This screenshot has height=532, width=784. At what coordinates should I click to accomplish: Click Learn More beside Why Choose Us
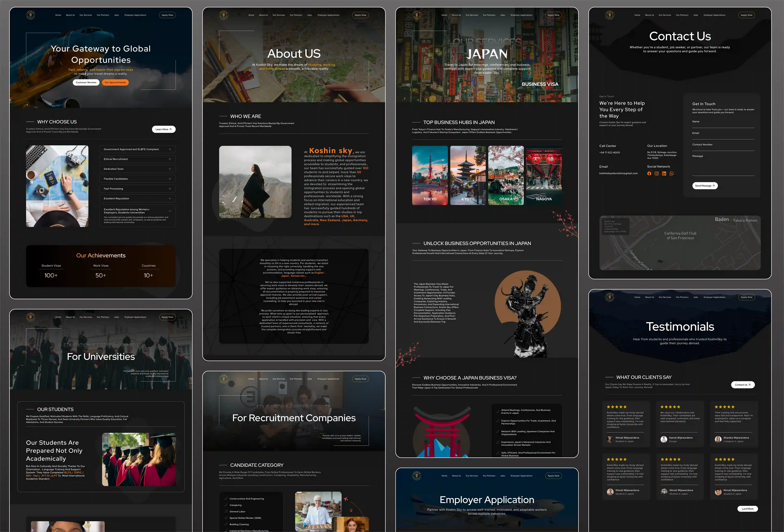click(x=164, y=129)
